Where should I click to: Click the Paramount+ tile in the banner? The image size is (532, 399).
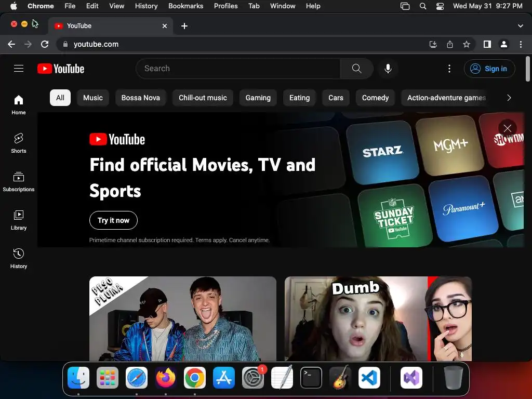(463, 208)
